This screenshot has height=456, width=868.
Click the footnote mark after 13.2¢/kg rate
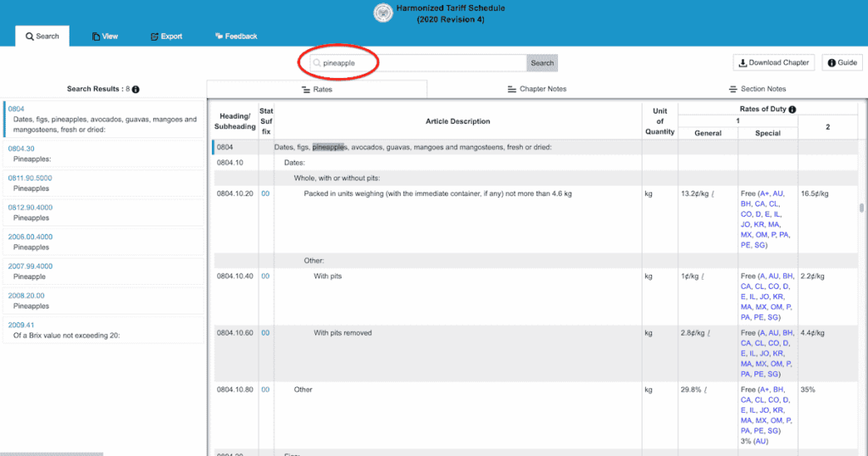pos(712,194)
